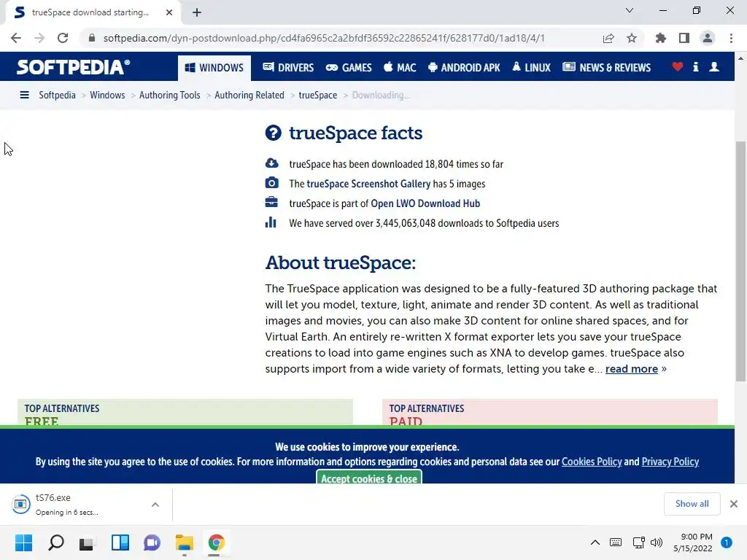The image size is (747, 560).
Task: Click the Softpedia logo
Action: (73, 67)
